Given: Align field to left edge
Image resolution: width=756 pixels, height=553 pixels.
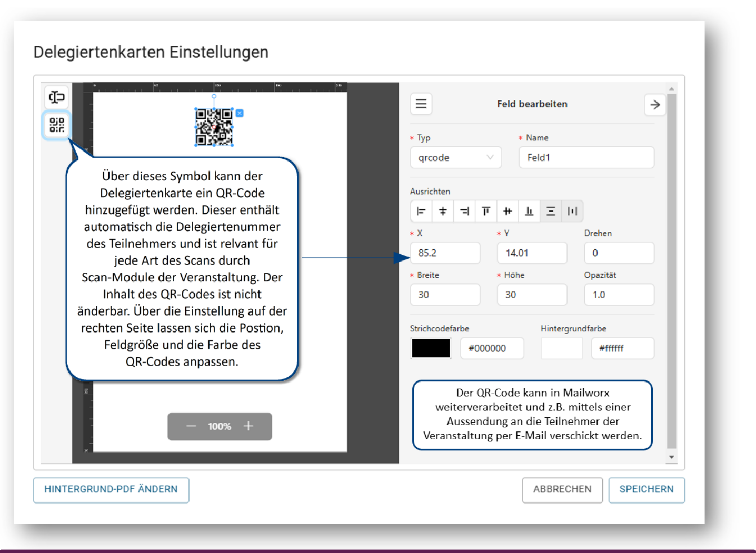Looking at the screenshot, I should coord(421,211).
